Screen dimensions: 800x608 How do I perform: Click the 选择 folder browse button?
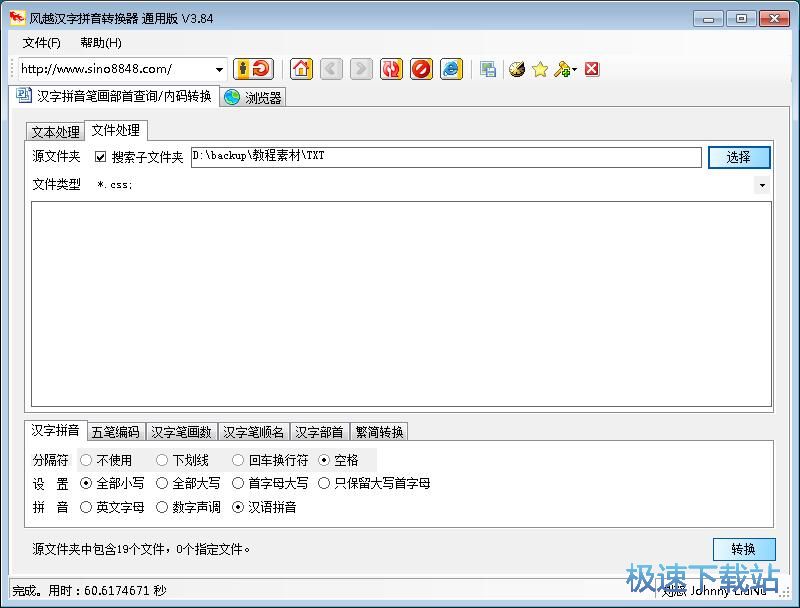click(x=739, y=157)
